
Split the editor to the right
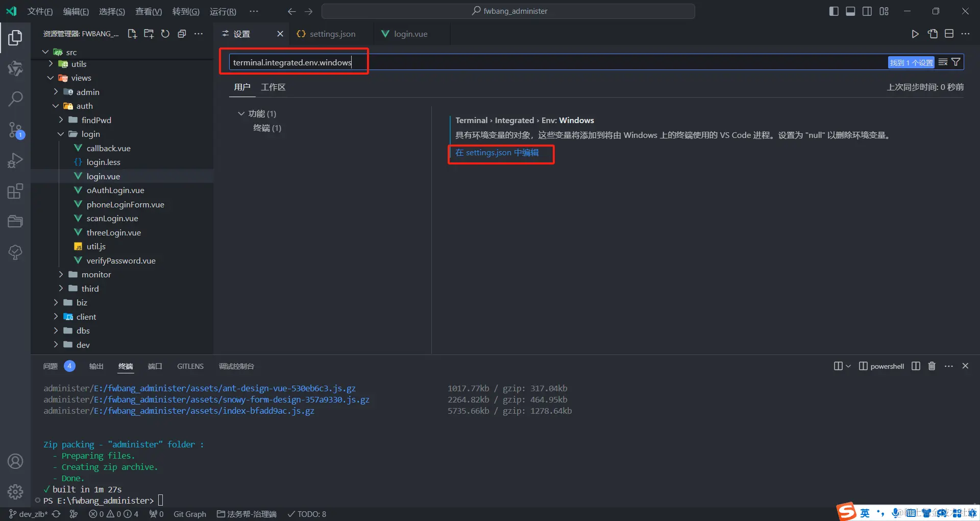[x=949, y=34]
